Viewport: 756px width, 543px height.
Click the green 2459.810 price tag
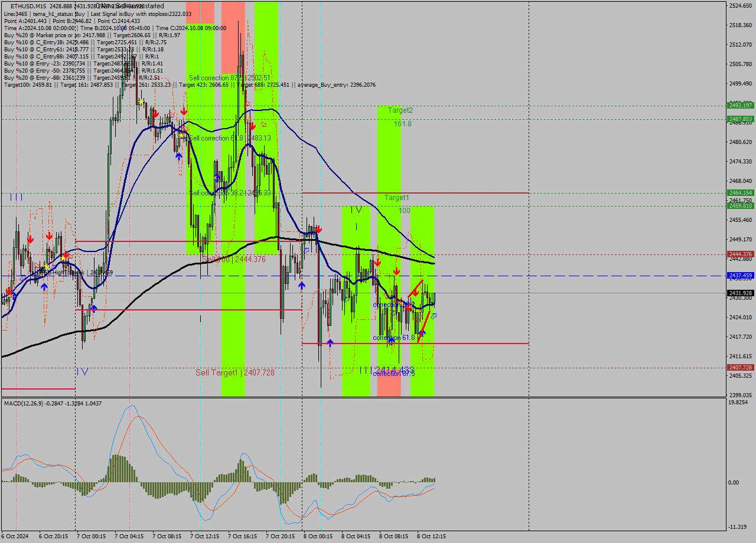[740, 206]
